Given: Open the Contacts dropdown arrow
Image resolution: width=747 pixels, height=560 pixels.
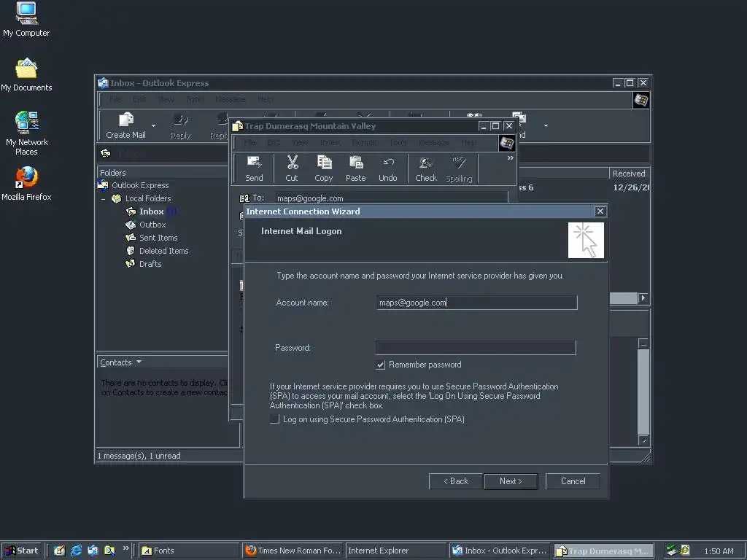Looking at the screenshot, I should click(x=139, y=362).
